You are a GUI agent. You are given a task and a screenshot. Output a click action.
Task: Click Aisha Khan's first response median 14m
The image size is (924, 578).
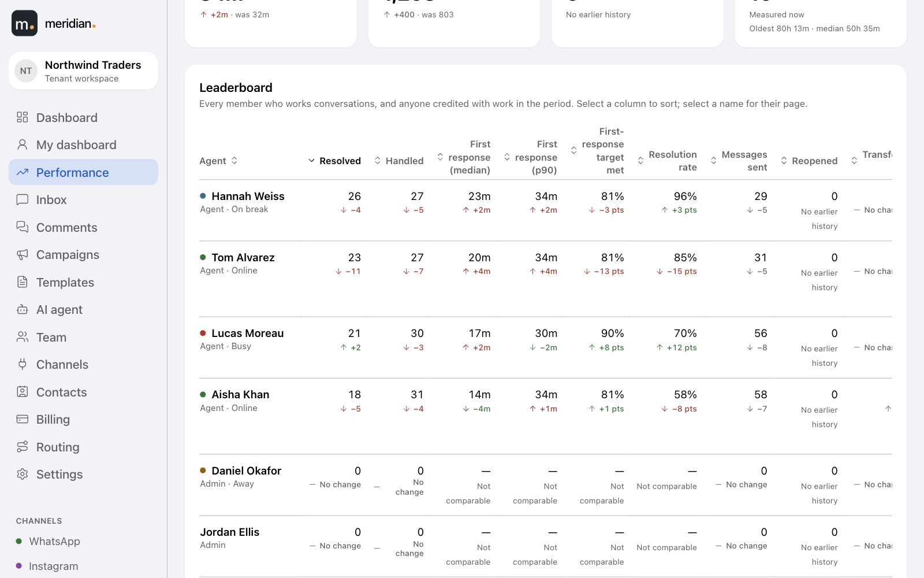479,394
